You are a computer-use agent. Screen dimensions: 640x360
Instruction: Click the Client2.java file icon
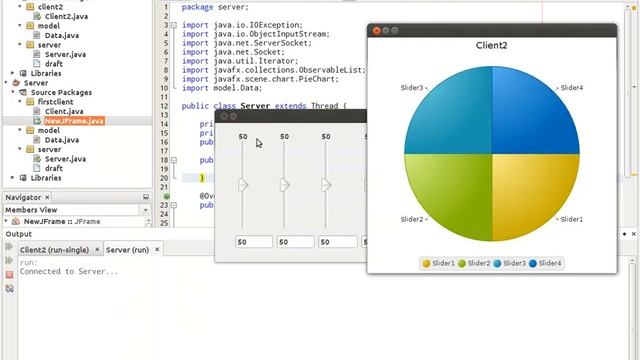tap(37, 16)
